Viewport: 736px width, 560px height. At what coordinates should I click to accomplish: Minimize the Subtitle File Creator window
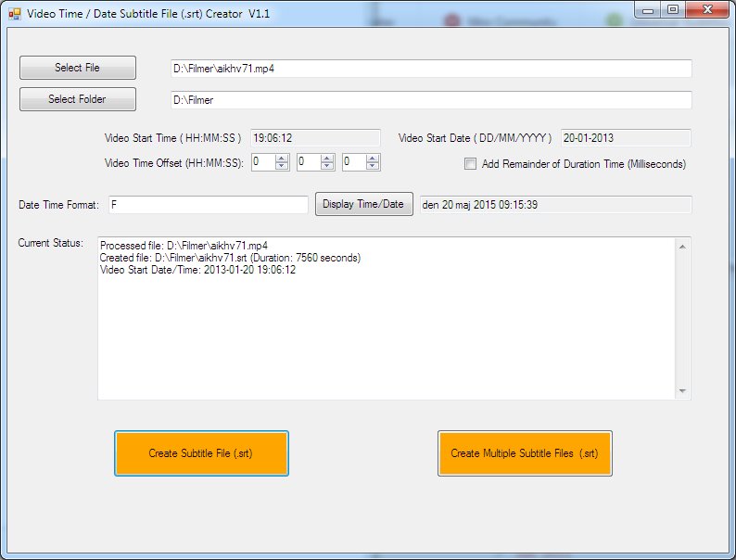(648, 10)
